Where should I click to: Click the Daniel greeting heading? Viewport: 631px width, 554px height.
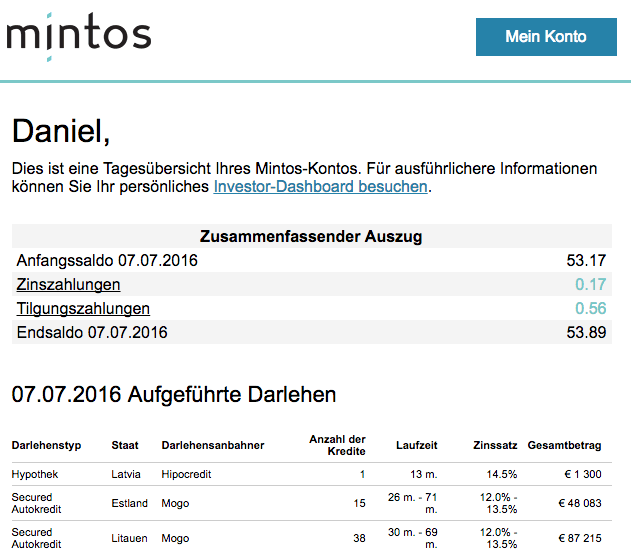(x=61, y=131)
